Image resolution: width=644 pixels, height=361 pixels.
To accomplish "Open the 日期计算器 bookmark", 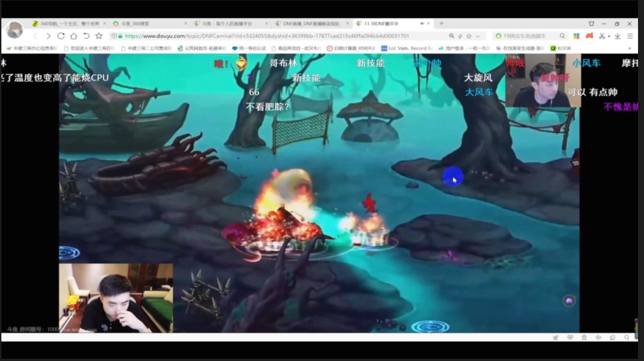I will pos(351,48).
